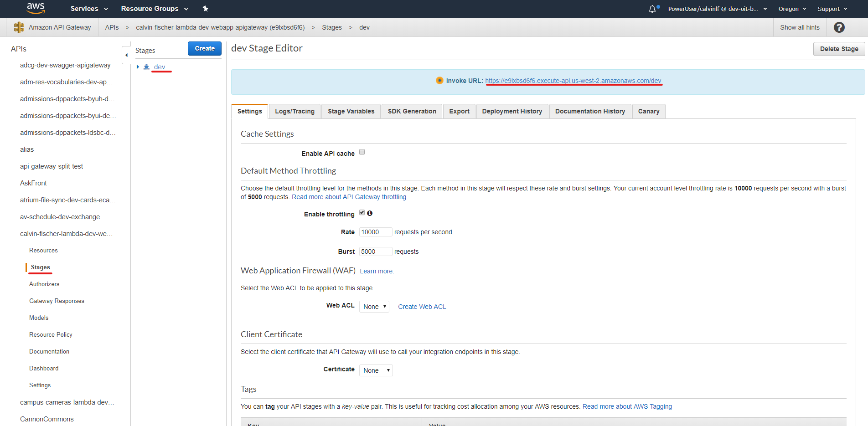Click the Create stage button
Viewport: 868px width, 426px height.
(205, 48)
